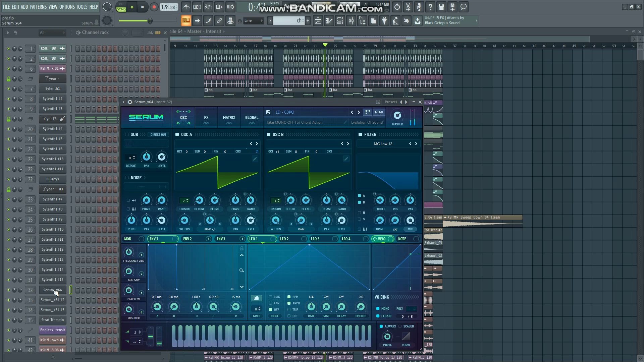Open the MG Low 12 filter type dropdown
The width and height of the screenshot is (644, 362).
click(383, 144)
